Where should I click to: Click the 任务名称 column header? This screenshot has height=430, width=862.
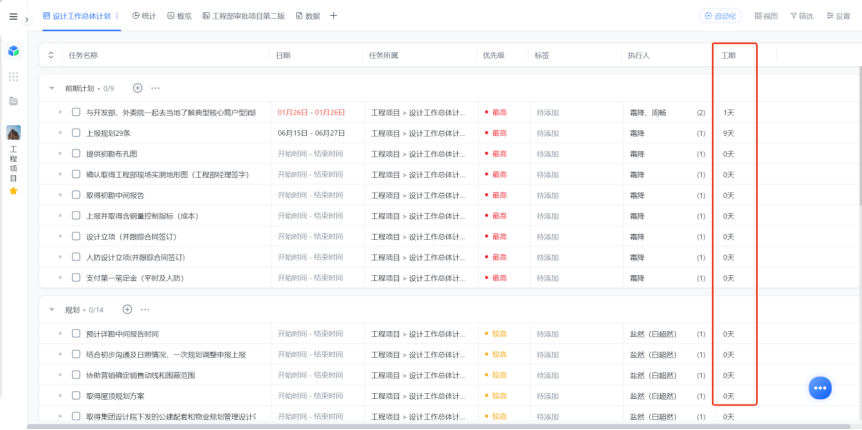tap(84, 56)
